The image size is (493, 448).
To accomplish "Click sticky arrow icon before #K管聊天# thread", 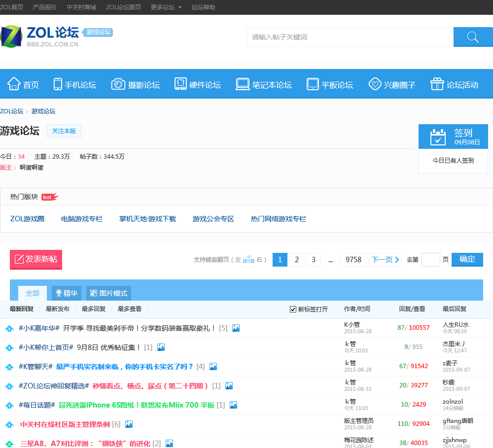I will point(9,367).
